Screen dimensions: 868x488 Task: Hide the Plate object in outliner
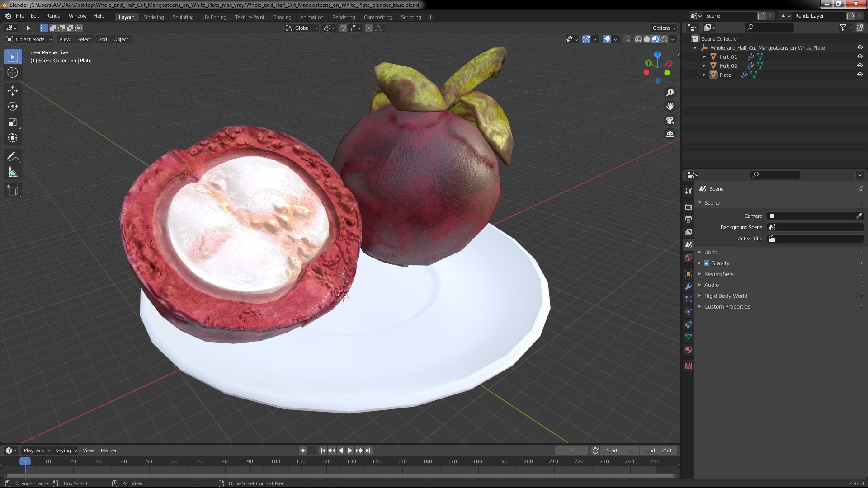click(860, 75)
